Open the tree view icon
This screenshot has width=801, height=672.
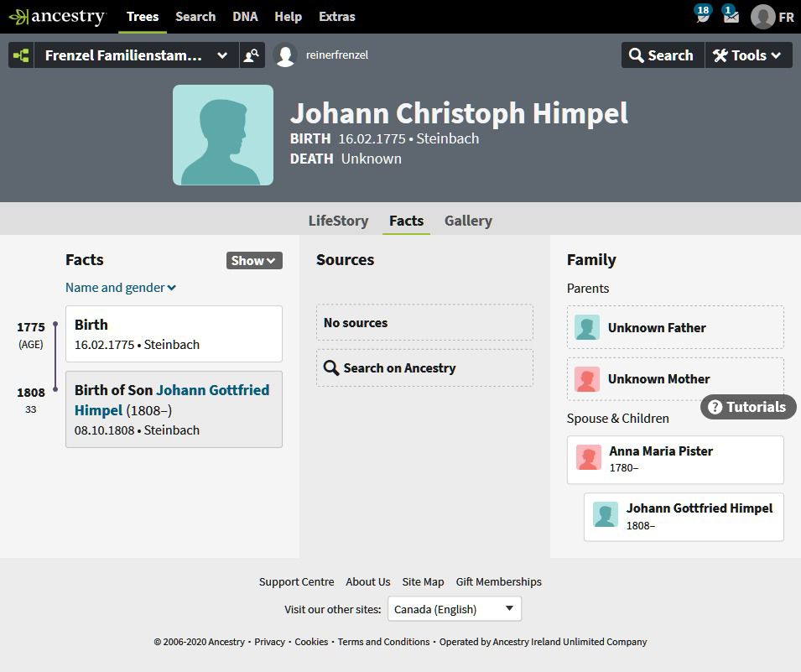[x=21, y=55]
